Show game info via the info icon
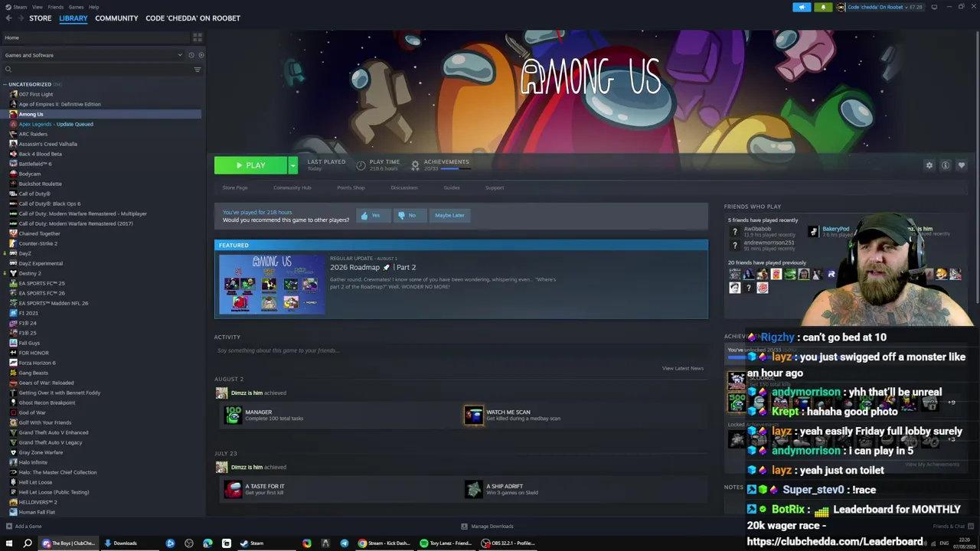The width and height of the screenshot is (980, 551). click(946, 165)
